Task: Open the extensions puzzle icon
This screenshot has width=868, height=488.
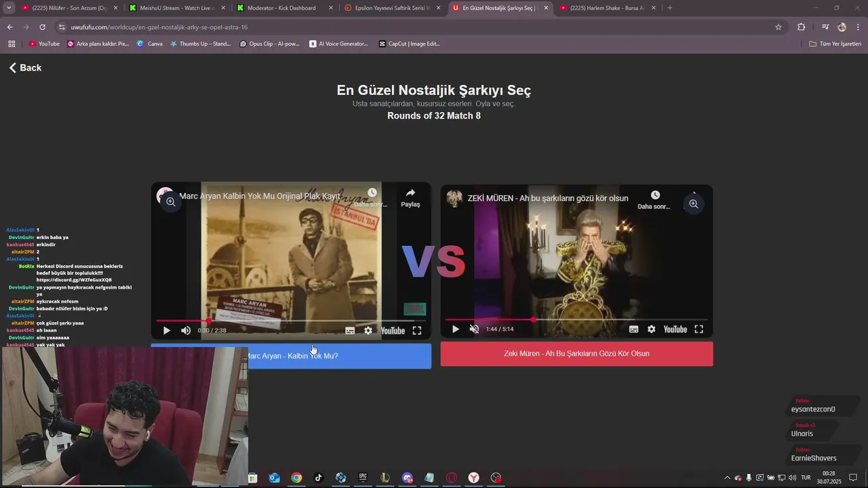Action: pyautogui.click(x=802, y=27)
